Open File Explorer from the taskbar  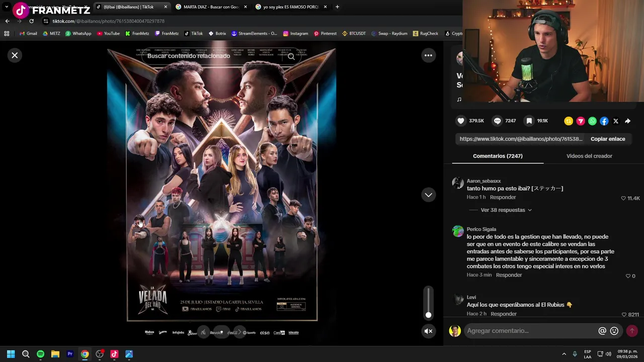tap(55, 354)
